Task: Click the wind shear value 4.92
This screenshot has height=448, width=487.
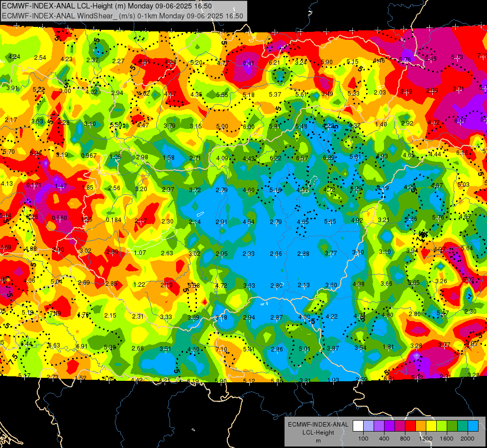Action: 357,221
